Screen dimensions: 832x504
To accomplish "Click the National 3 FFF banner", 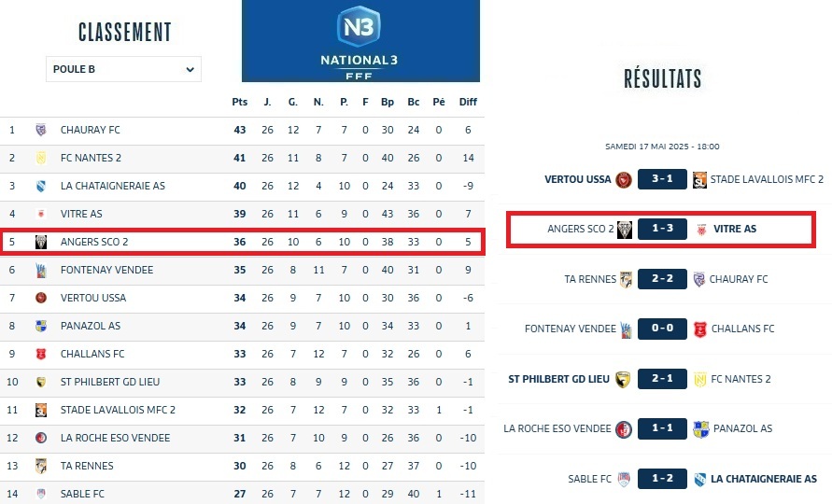I will tap(360, 41).
